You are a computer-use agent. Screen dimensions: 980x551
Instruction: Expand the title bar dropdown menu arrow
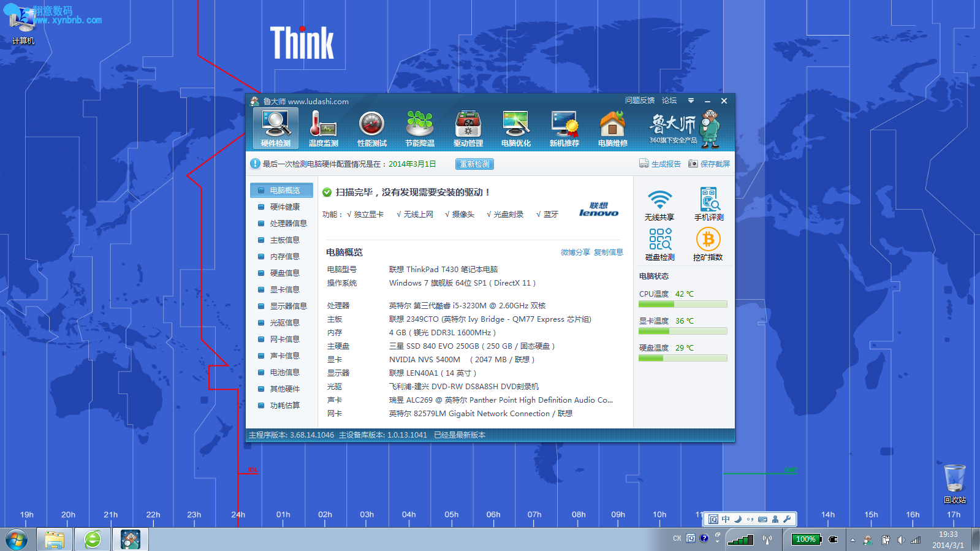[691, 101]
